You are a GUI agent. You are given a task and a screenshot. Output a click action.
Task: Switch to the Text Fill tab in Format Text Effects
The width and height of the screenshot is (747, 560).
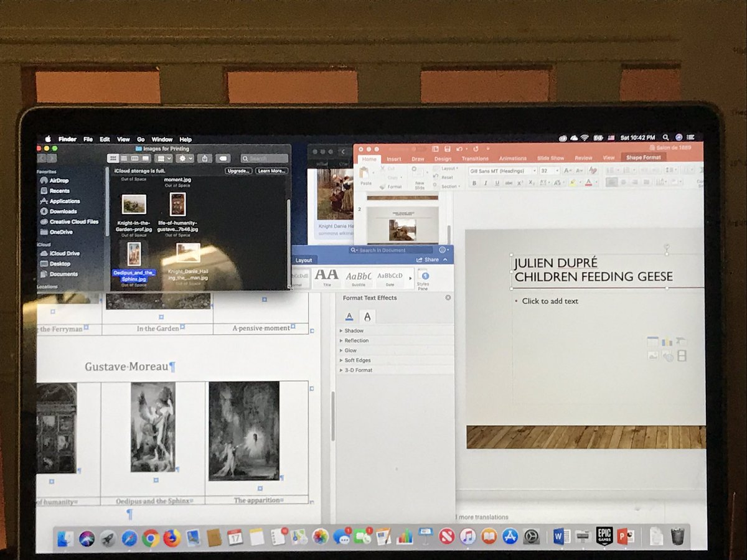coord(349,316)
